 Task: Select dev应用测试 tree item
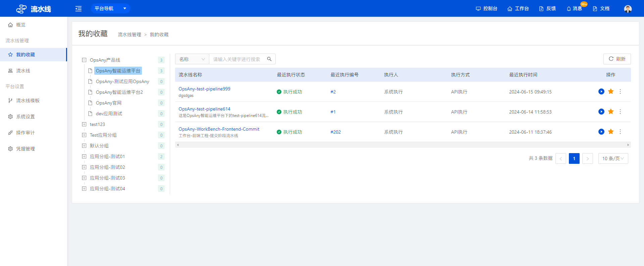click(x=109, y=114)
